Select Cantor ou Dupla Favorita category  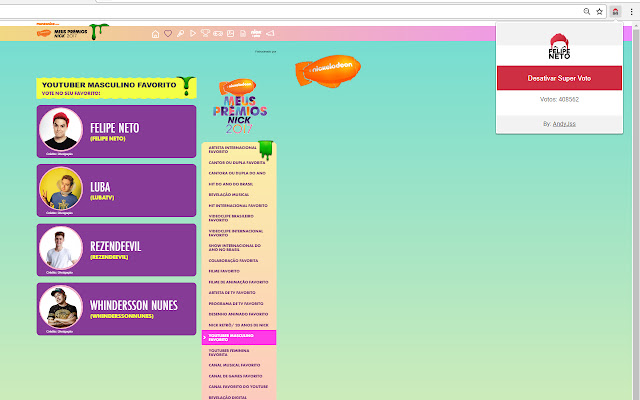237,162
